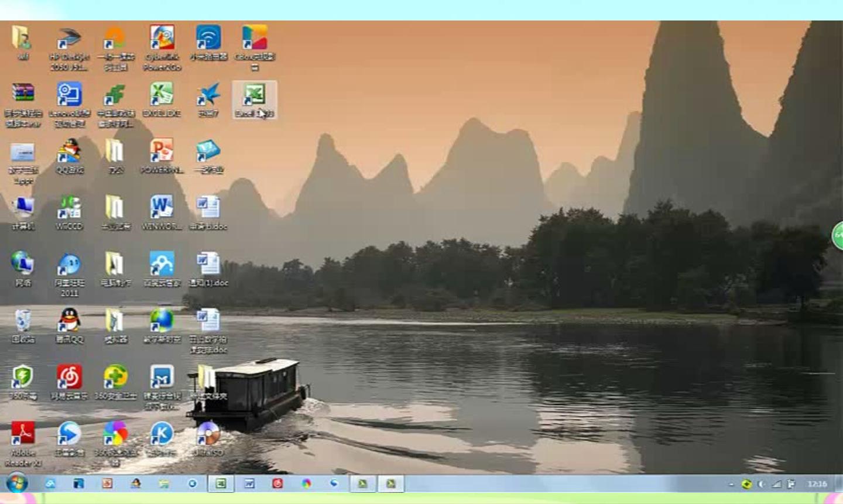This screenshot has width=843, height=504.
Task: Switch to the active Excel taskbar button
Action: click(x=221, y=484)
